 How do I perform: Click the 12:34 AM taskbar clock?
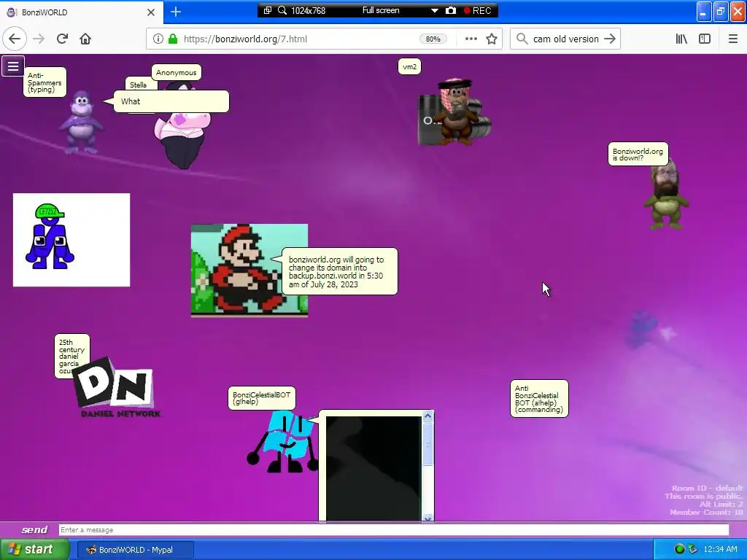point(720,550)
